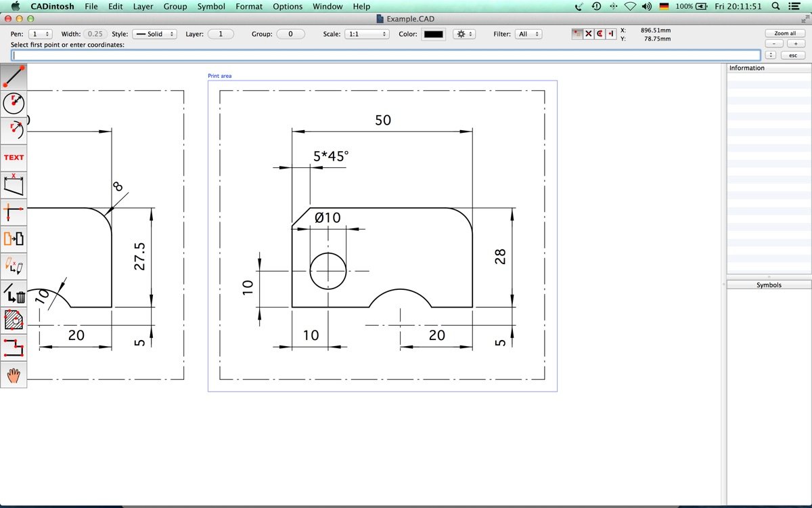Open the Style dropdown showing Solid
The height and width of the screenshot is (508, 812).
tap(154, 33)
